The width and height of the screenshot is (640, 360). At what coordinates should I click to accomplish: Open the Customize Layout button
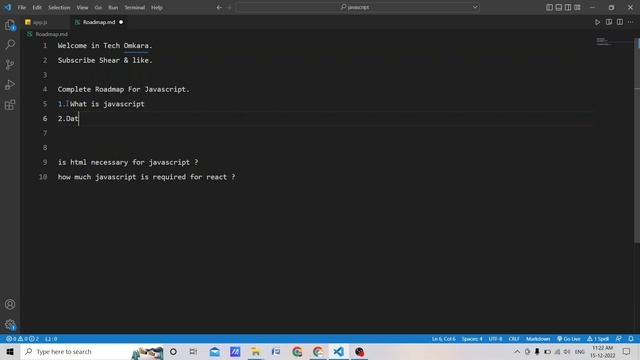pyautogui.click(x=577, y=7)
